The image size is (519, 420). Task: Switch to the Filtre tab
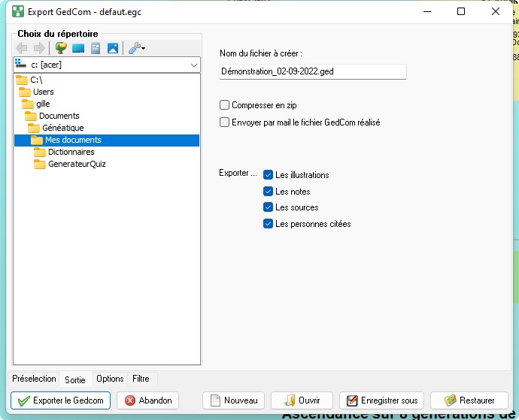click(x=141, y=379)
